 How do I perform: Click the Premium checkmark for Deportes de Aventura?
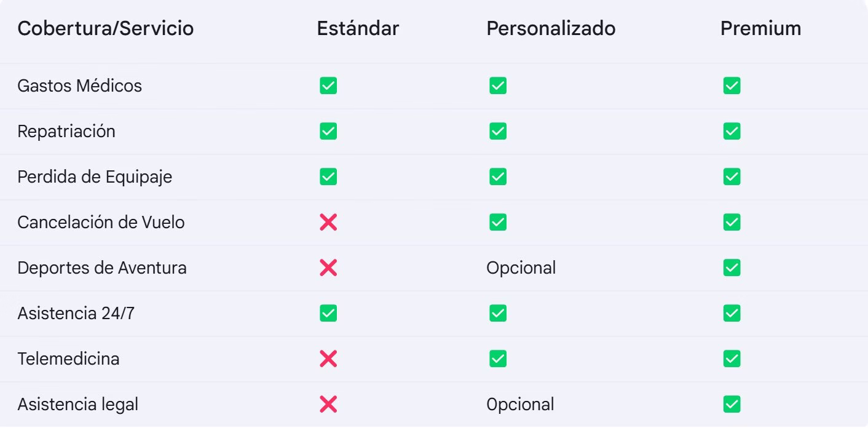coord(732,267)
